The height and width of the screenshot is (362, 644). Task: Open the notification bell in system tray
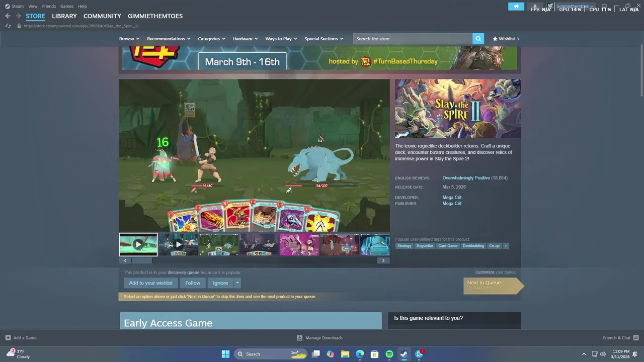[x=635, y=354]
